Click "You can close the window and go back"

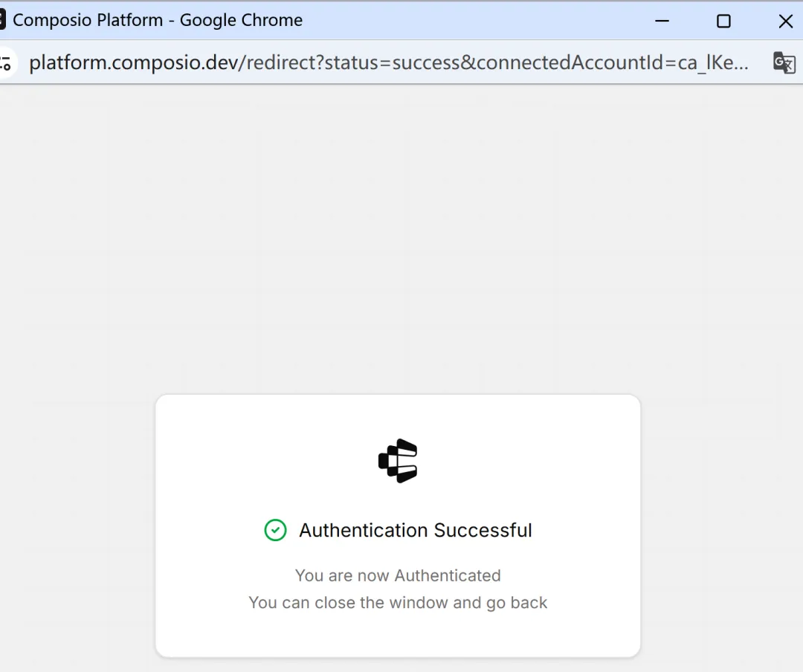[x=398, y=602]
